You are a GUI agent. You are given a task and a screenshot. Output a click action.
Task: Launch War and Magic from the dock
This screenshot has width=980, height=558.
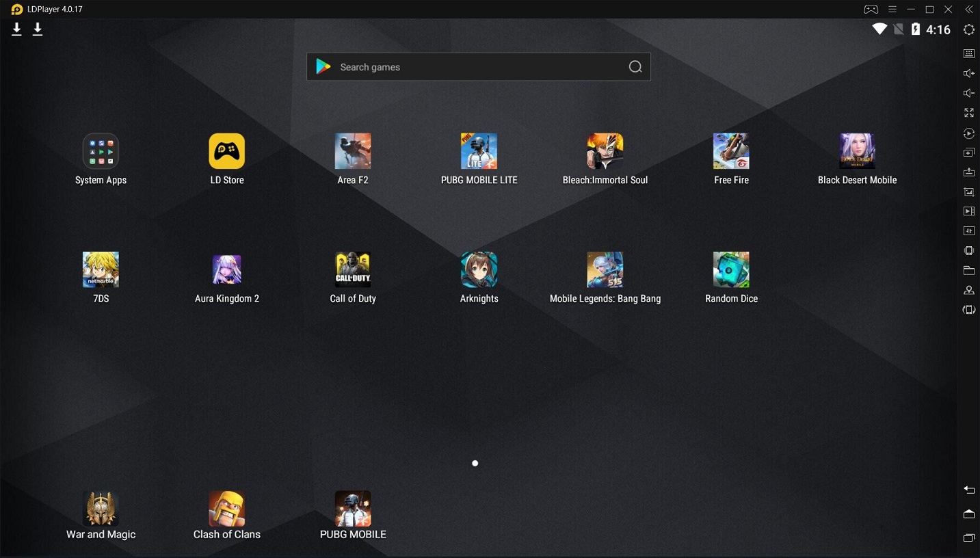101,509
